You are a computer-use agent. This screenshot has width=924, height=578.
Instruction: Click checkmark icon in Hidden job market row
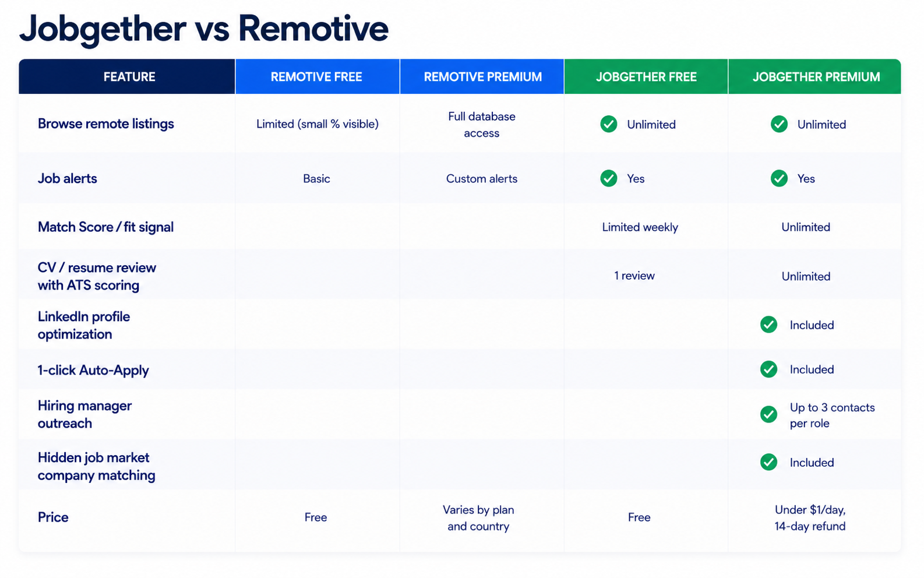tap(768, 462)
